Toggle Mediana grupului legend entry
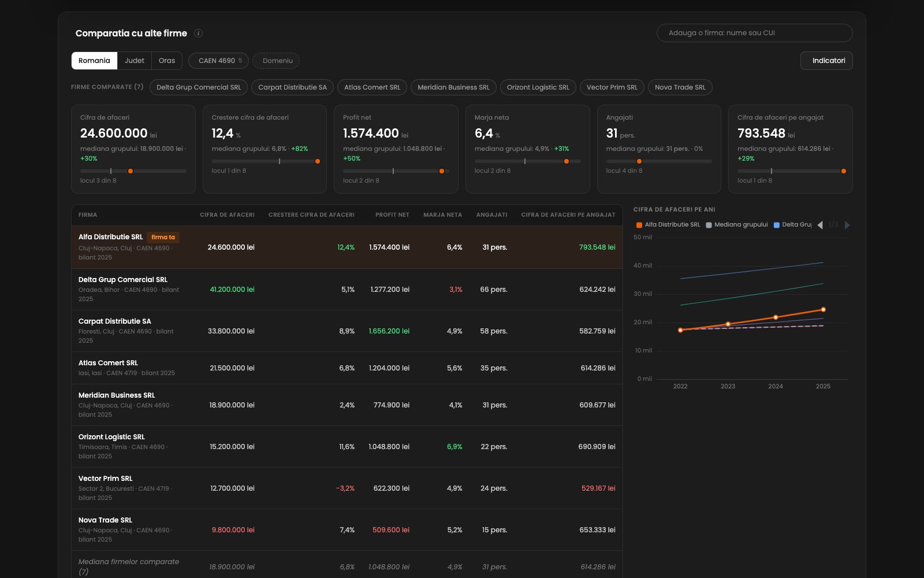924x578 pixels. click(737, 225)
